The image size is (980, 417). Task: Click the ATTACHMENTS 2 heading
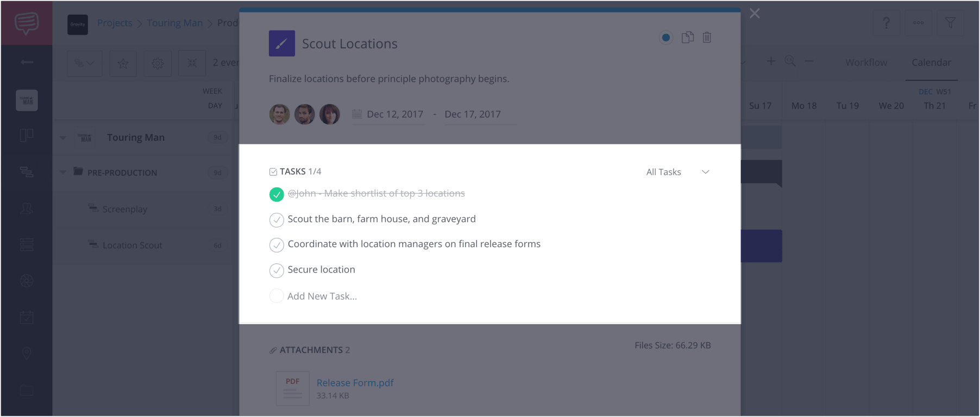310,350
